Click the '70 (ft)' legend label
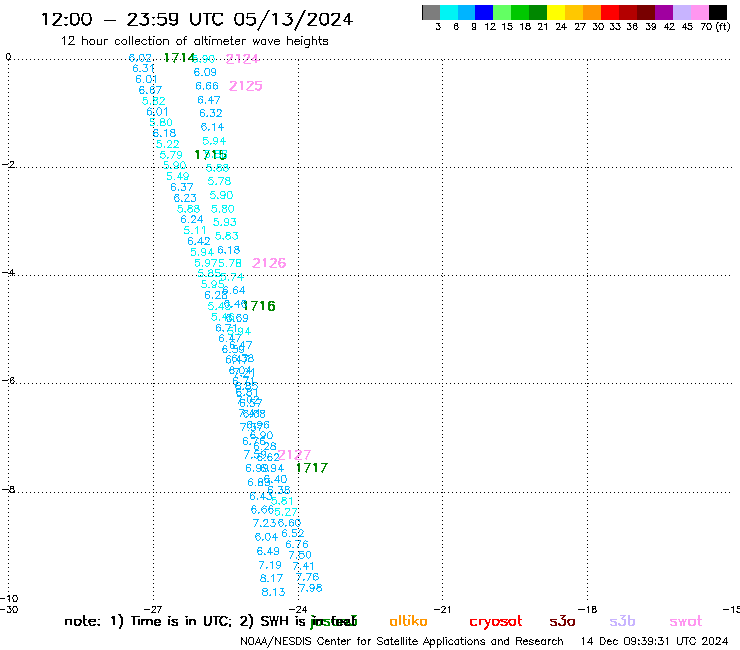The image size is (740, 650). [x=715, y=27]
